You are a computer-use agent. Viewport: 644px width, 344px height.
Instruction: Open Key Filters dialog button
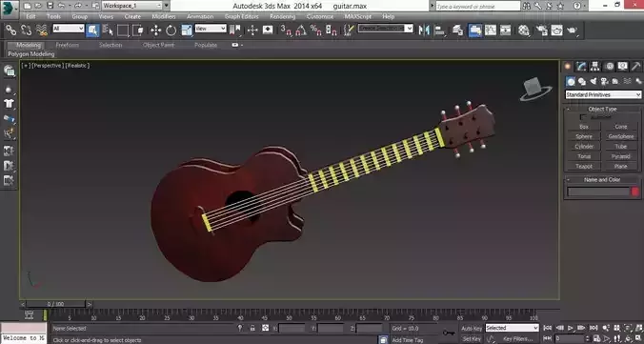[x=517, y=339]
